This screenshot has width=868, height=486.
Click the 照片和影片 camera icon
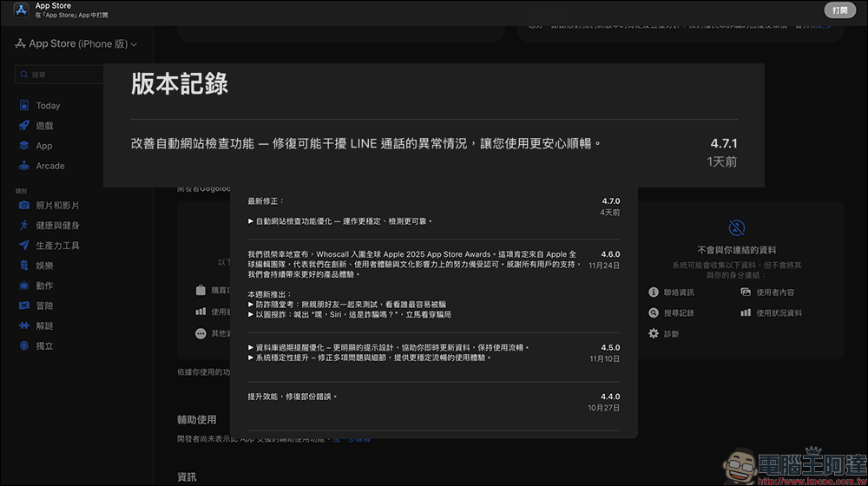pos(23,206)
